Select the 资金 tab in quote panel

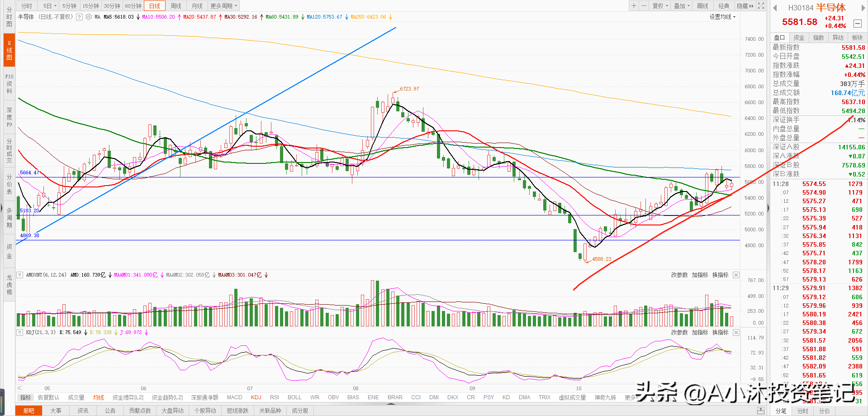[799, 38]
